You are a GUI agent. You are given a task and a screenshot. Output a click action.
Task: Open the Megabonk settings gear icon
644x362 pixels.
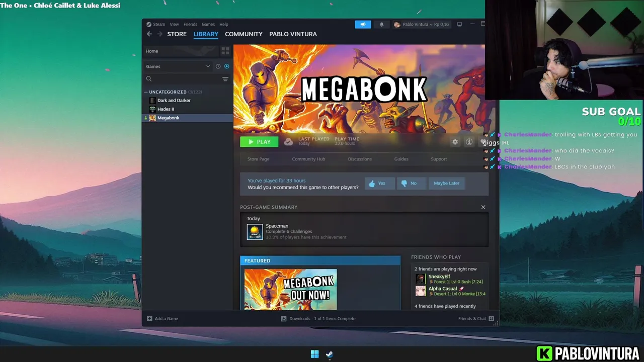455,142
